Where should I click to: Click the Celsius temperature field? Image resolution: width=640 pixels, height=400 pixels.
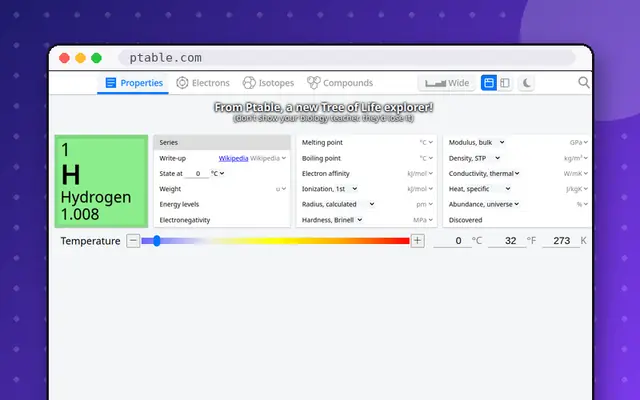pyautogui.click(x=452, y=241)
